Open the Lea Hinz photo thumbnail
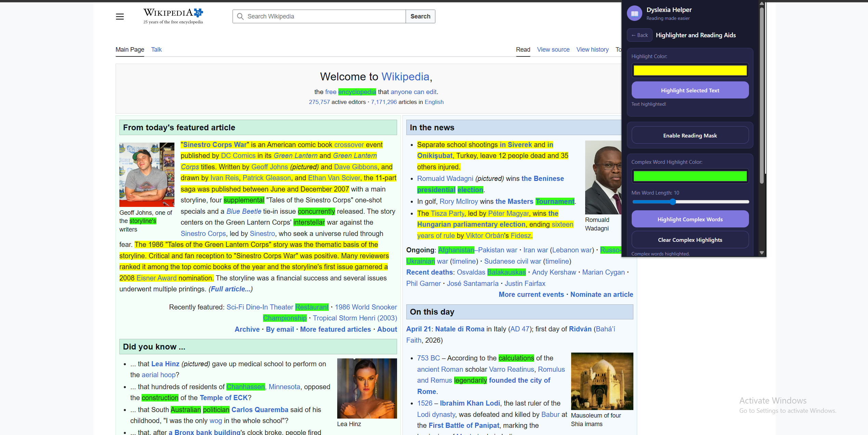 (x=367, y=388)
